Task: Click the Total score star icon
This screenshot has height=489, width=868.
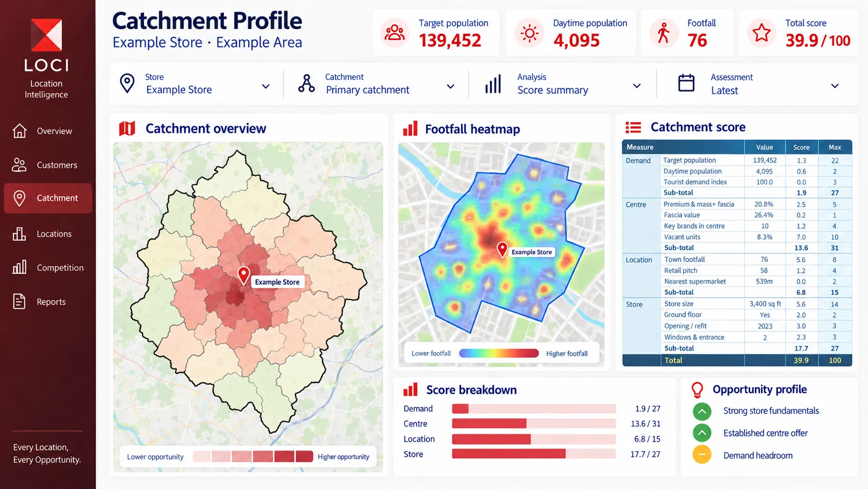Action: [762, 33]
